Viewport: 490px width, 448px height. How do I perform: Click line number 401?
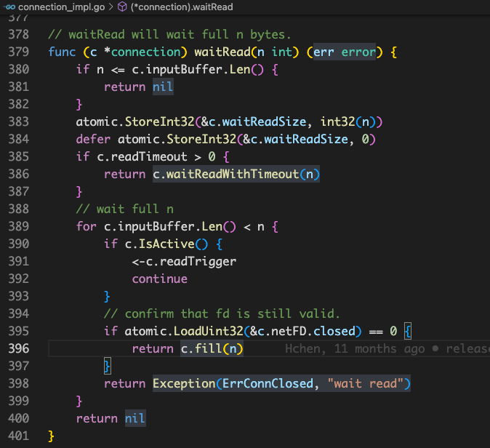pos(19,436)
